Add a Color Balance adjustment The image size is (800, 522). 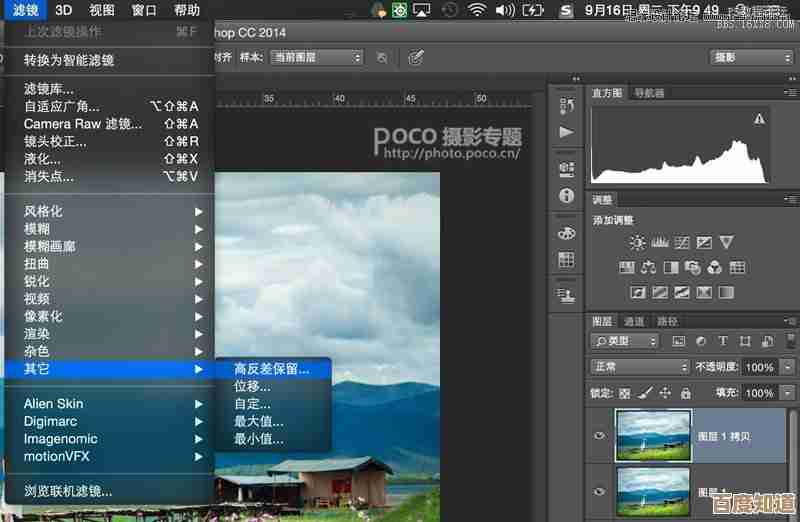coord(648,267)
